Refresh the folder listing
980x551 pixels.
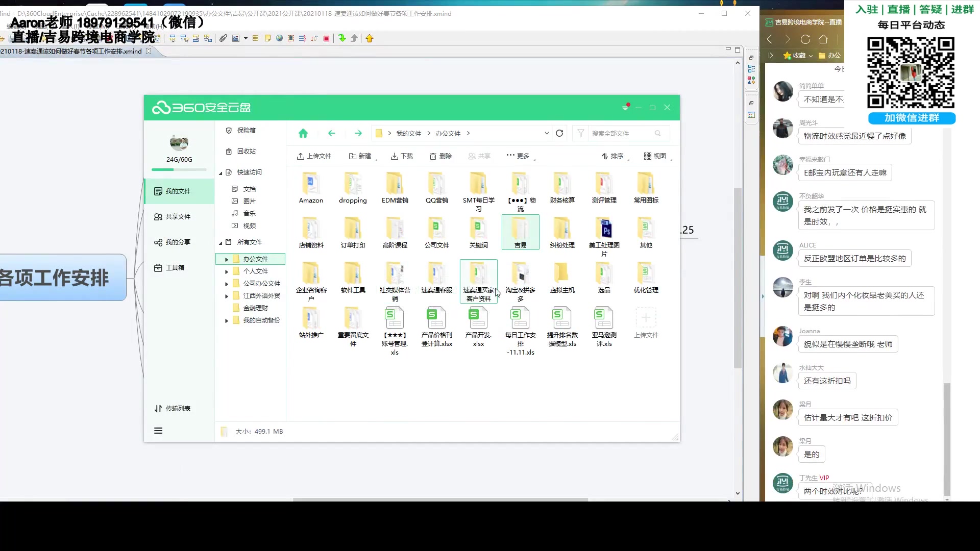559,133
